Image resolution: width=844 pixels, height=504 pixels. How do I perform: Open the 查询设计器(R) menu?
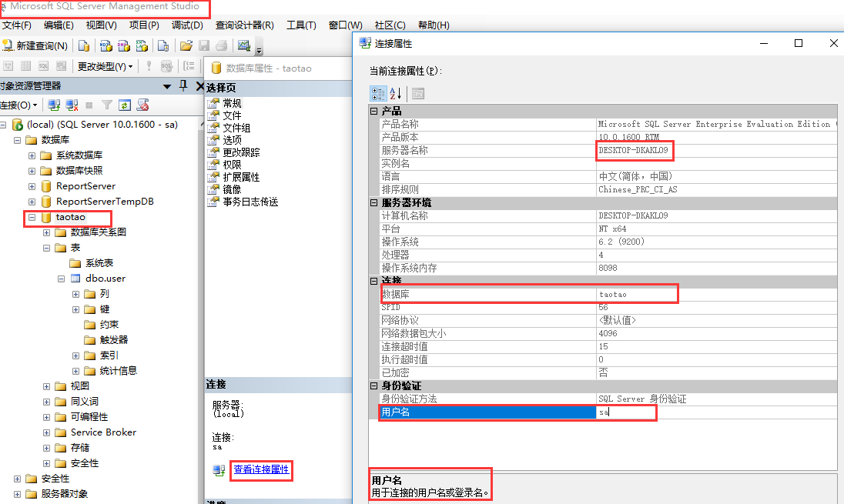pos(244,25)
